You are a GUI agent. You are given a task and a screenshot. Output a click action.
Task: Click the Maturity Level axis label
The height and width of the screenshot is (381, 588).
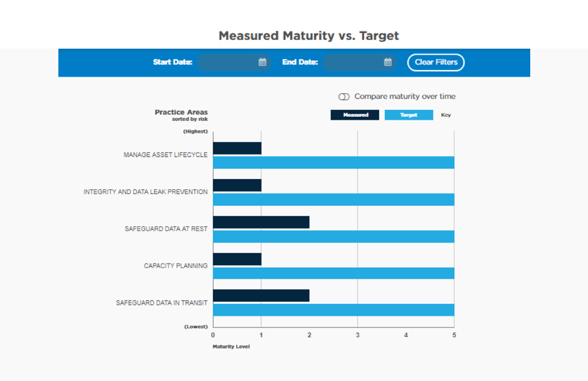(x=232, y=347)
